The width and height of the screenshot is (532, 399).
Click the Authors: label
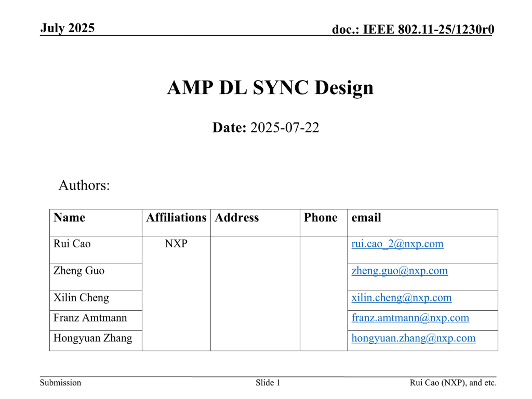coord(84,185)
